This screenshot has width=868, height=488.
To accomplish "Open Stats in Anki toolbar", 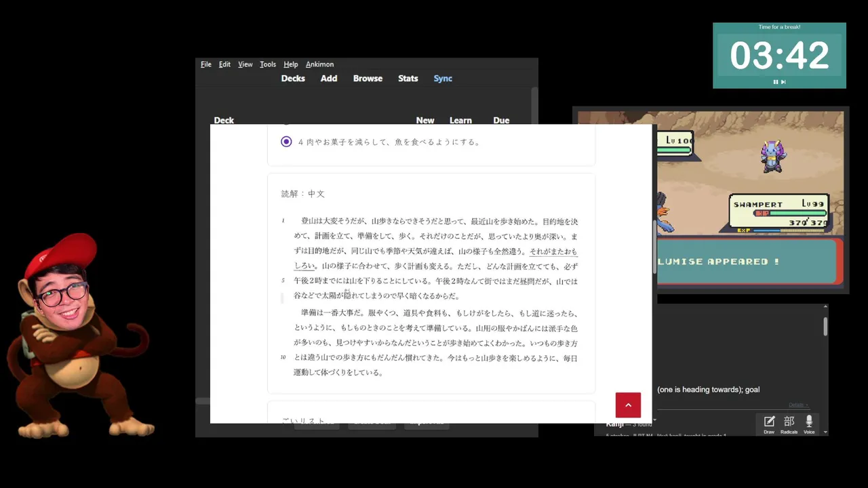I will (x=408, y=79).
